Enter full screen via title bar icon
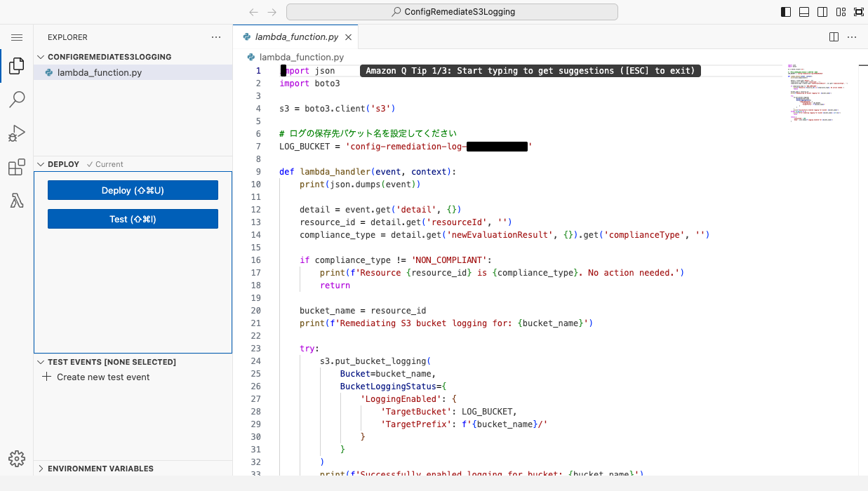 858,12
